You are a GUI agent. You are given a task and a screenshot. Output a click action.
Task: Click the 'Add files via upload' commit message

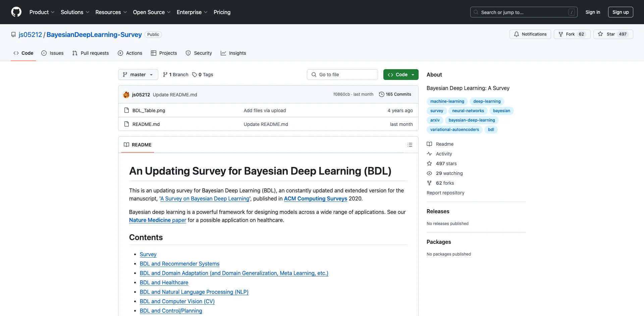click(265, 110)
